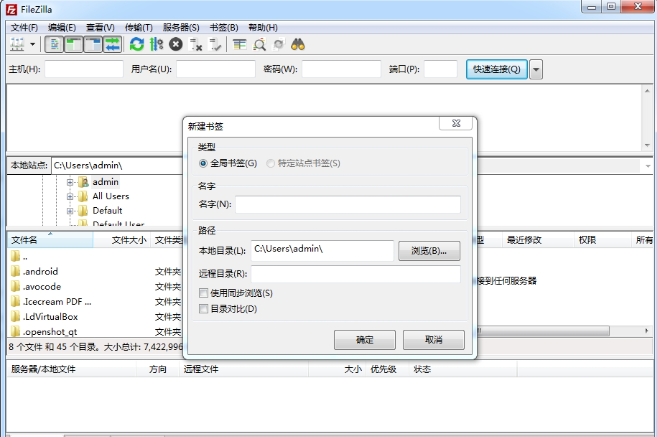This screenshot has height=437, width=657.
Task: Enable the 使用同步浏览(S) checkbox
Action: pyautogui.click(x=204, y=293)
